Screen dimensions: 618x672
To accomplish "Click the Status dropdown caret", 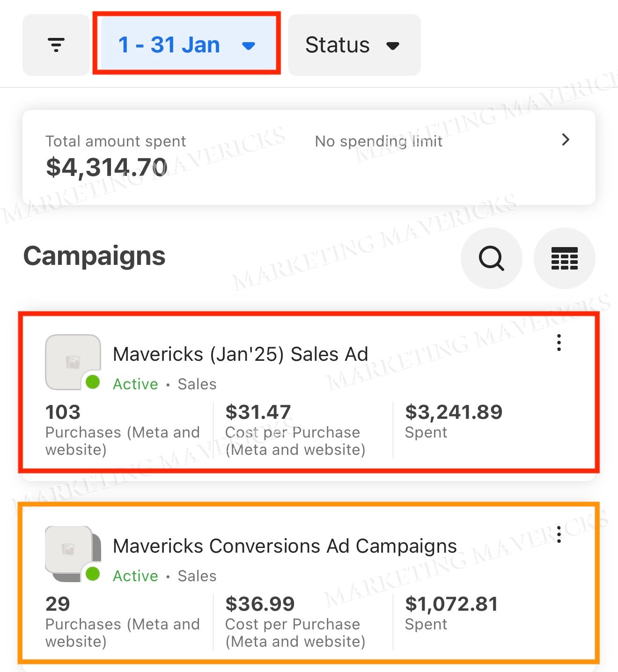I will click(393, 45).
